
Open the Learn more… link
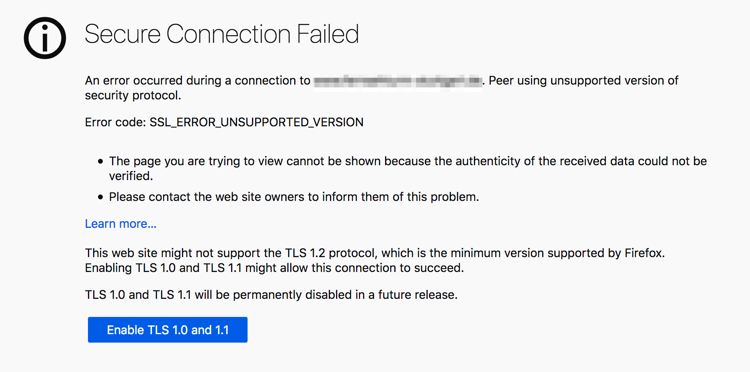[121, 224]
